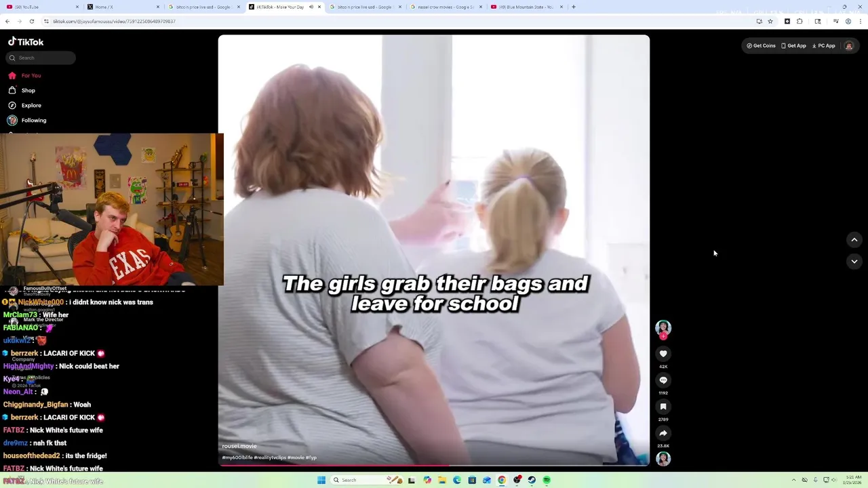Like the TikTok video with heart icon
Image resolution: width=868 pixels, height=488 pixels.
coord(663,354)
